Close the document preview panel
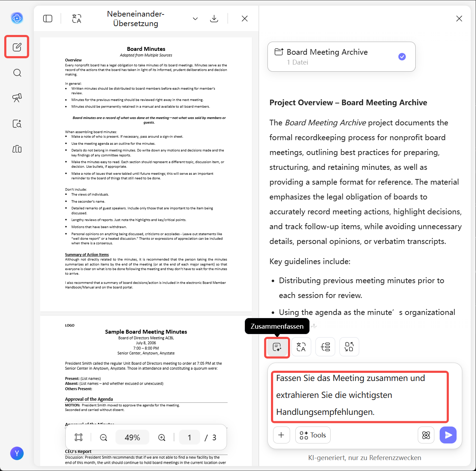This screenshot has height=471, width=476. pyautogui.click(x=245, y=19)
